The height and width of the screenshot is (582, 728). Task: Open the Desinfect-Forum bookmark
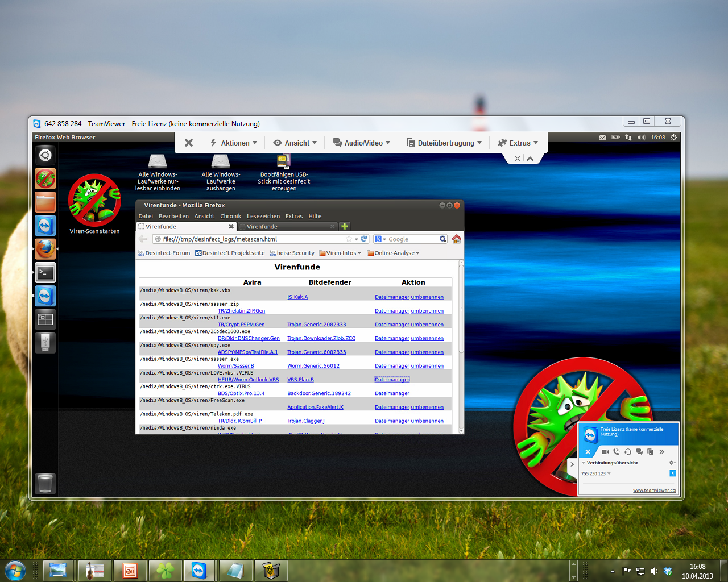[164, 253]
